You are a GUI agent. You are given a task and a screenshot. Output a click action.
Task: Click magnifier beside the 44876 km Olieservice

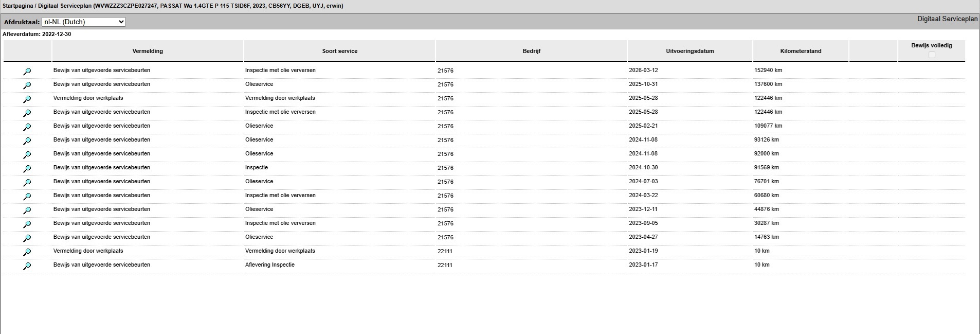coord(27,210)
